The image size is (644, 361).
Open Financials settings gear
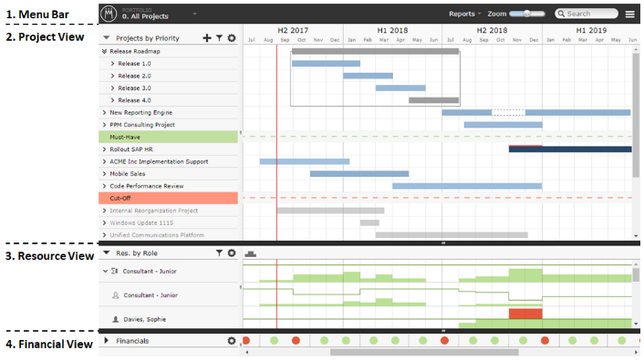point(232,341)
